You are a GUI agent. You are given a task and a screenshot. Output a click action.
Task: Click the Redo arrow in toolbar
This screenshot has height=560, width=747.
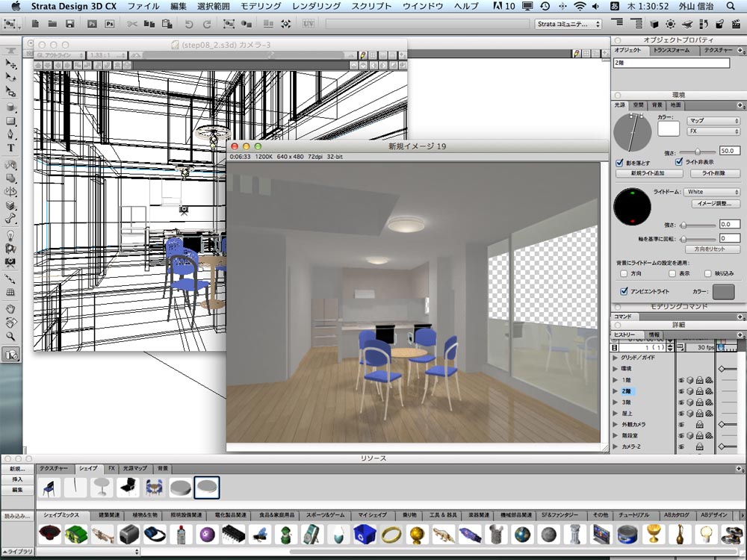coord(207,24)
